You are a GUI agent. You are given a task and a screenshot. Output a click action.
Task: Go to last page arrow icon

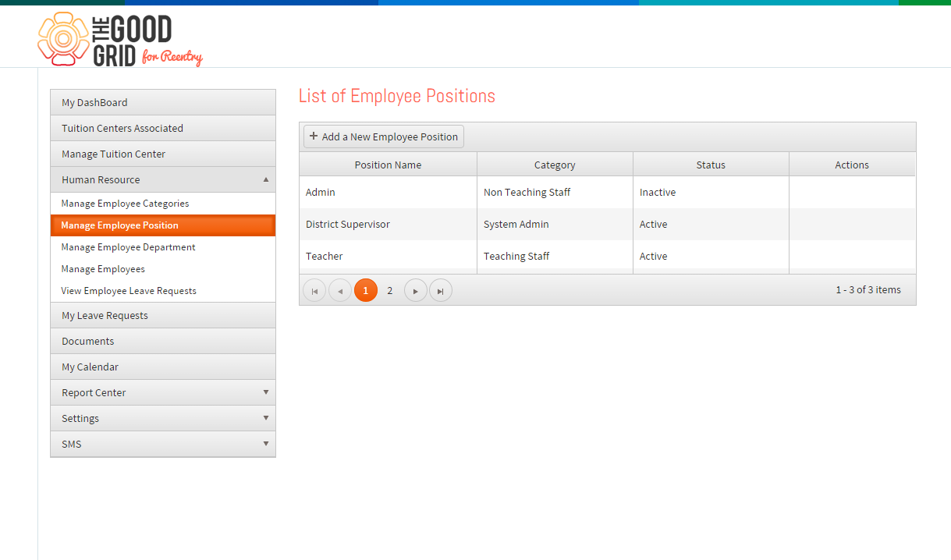(441, 291)
